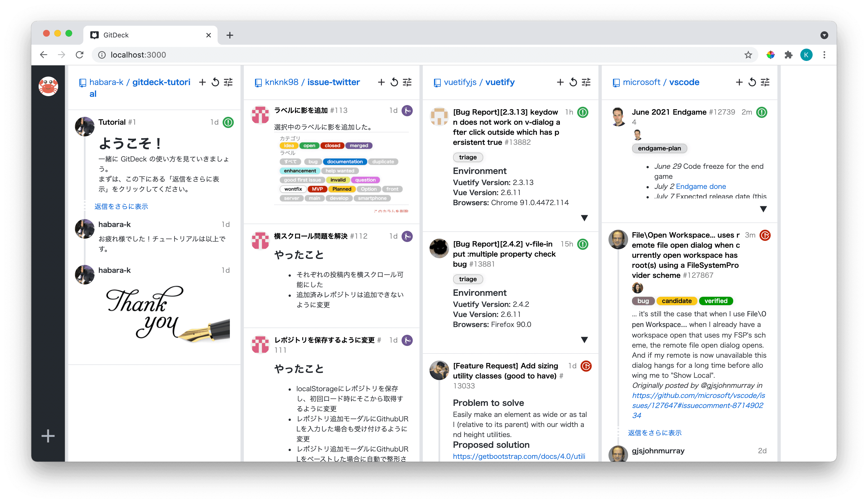The image size is (868, 503).
Task: Bookmark this page with the star icon
Action: [x=748, y=55]
